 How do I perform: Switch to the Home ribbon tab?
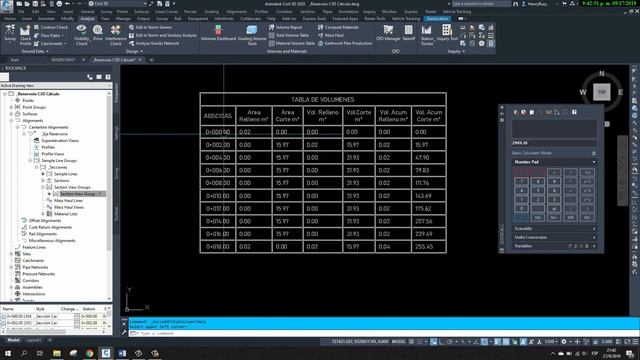click(x=9, y=19)
